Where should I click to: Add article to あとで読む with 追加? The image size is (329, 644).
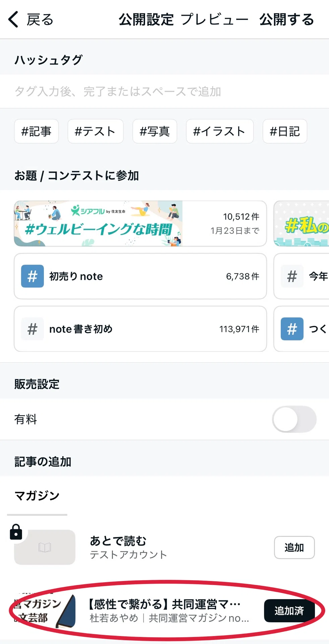(x=294, y=547)
